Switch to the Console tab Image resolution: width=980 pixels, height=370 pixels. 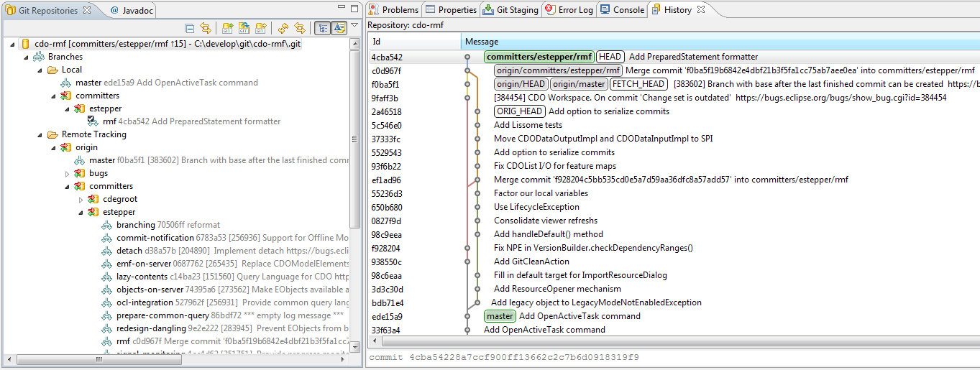[x=623, y=10]
